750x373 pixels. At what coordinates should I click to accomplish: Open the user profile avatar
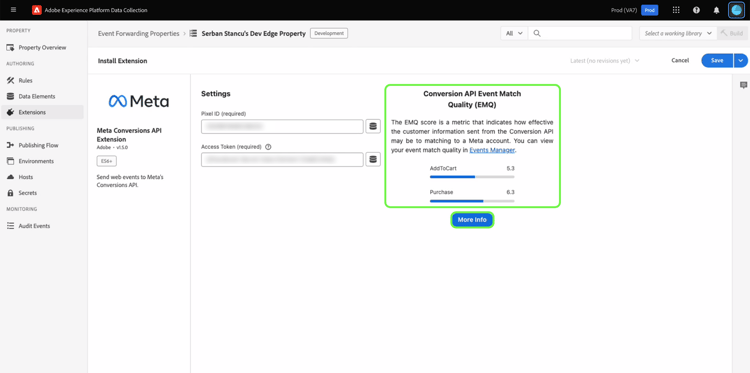click(737, 10)
